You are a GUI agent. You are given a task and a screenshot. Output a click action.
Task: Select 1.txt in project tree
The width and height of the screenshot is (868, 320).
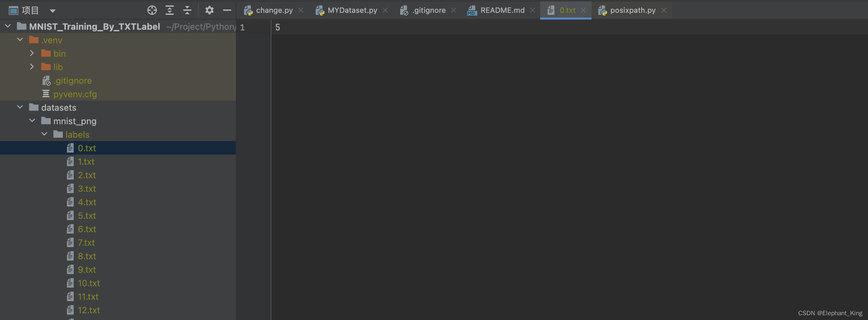point(86,162)
